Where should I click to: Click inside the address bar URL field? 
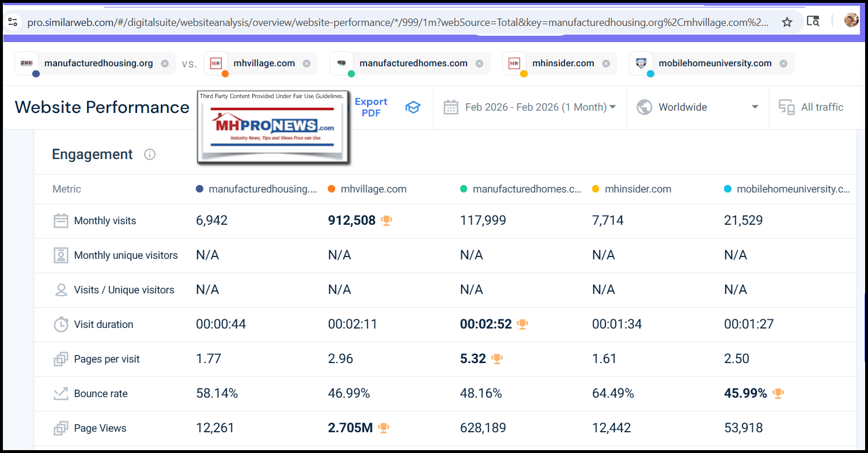click(346, 21)
